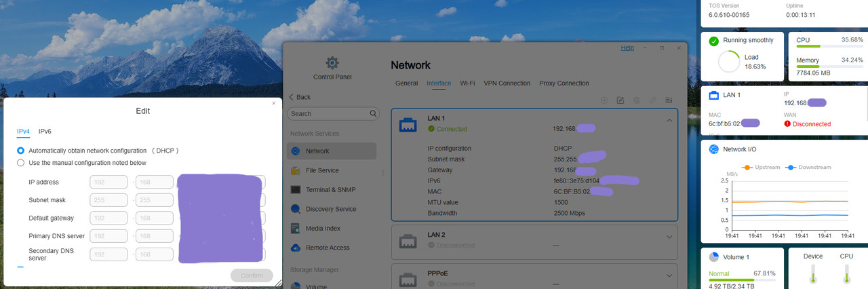Viewport: 868px width, 289px height.
Task: Click the Control Panel gear icon
Action: (x=332, y=63)
